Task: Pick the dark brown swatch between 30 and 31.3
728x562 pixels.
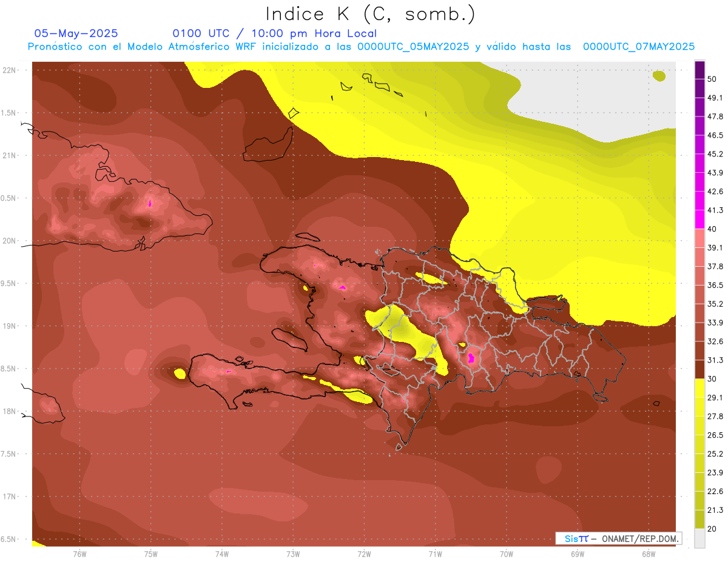Action: point(700,370)
